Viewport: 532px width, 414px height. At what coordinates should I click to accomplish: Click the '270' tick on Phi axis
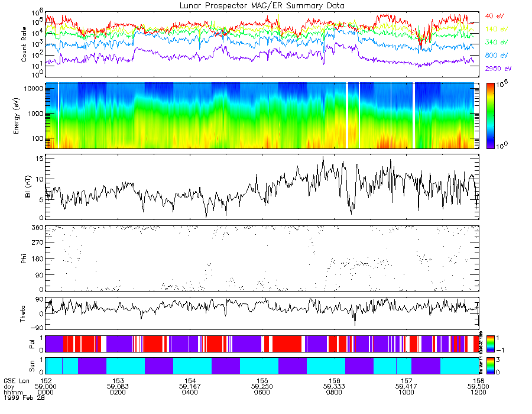37,242
